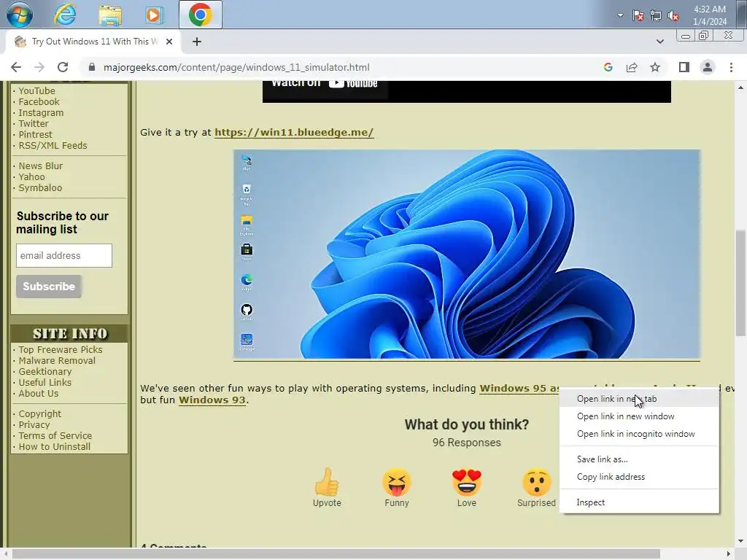Choose Copy link address
Image resolution: width=747 pixels, height=560 pixels.
(639, 477)
